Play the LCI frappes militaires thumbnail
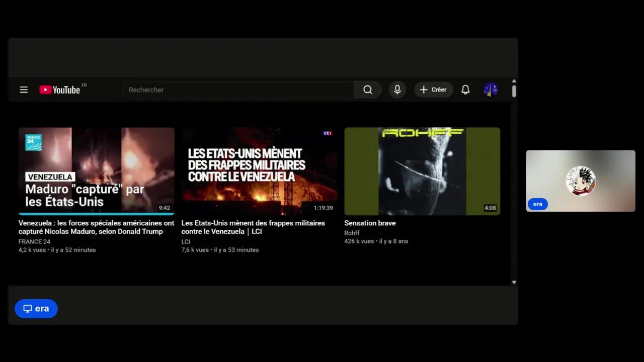The image size is (644, 362). tap(260, 171)
